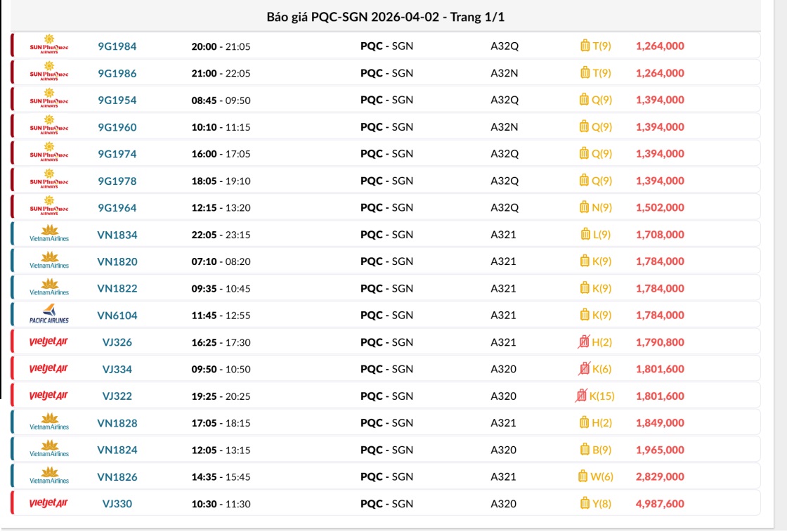Open flight number 9G1986

(x=117, y=73)
